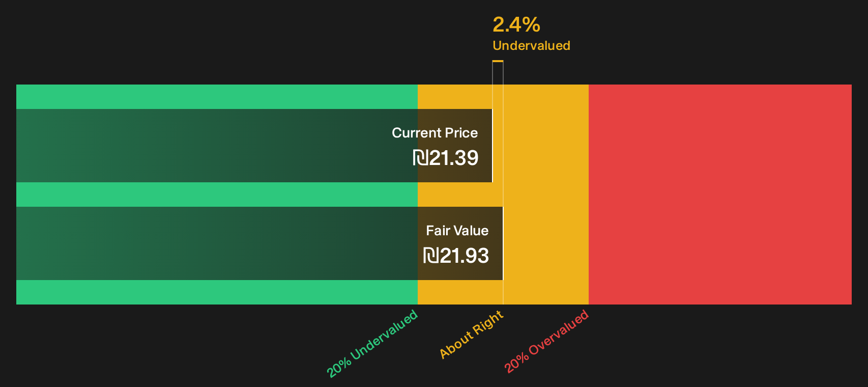The image size is (868, 387).
Task: Select the Fair Value label
Action: pos(457,231)
